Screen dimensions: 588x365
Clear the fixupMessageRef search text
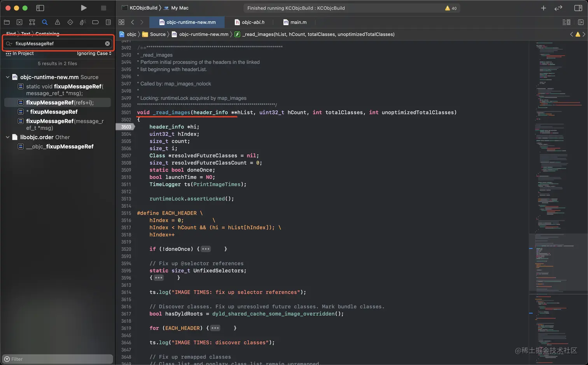click(x=107, y=44)
